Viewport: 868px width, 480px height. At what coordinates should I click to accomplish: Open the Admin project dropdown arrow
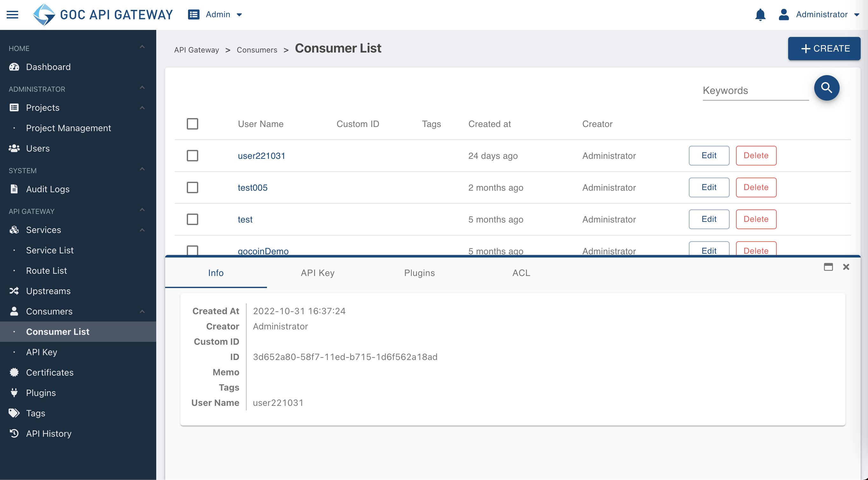[x=239, y=15]
